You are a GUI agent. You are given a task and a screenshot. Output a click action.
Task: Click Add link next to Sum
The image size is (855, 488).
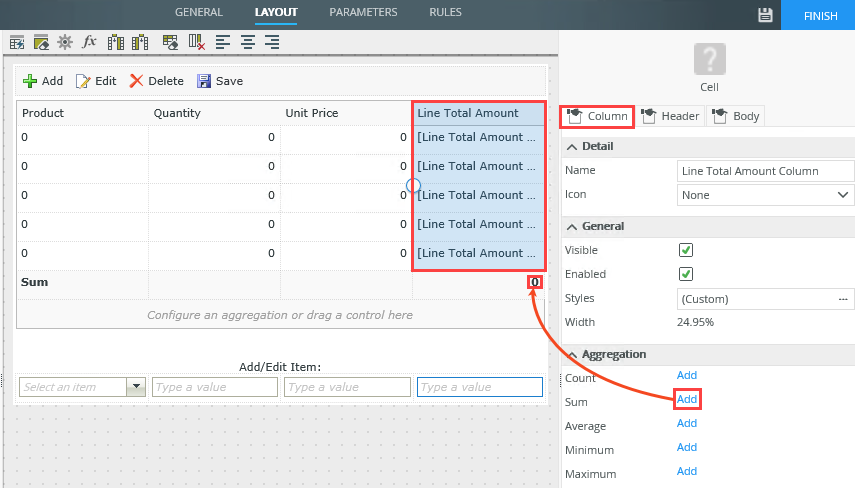687,399
